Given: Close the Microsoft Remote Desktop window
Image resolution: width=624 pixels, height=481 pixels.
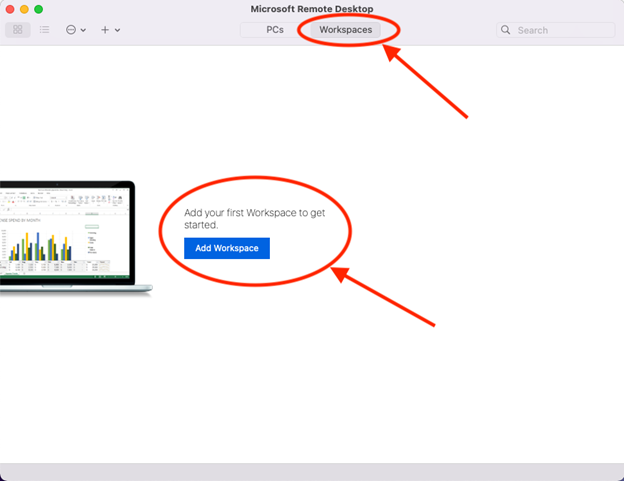Looking at the screenshot, I should 10,9.
